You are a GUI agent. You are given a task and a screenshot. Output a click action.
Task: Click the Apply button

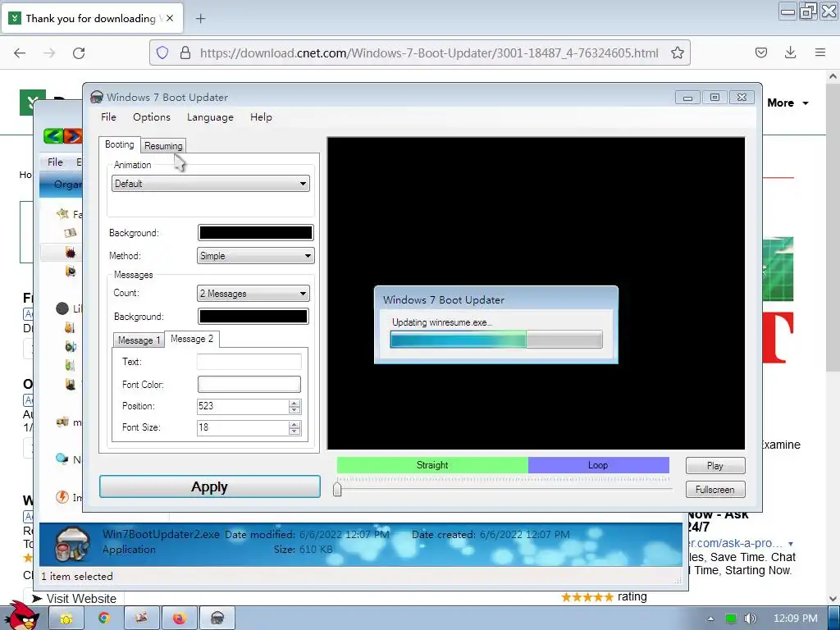point(210,486)
